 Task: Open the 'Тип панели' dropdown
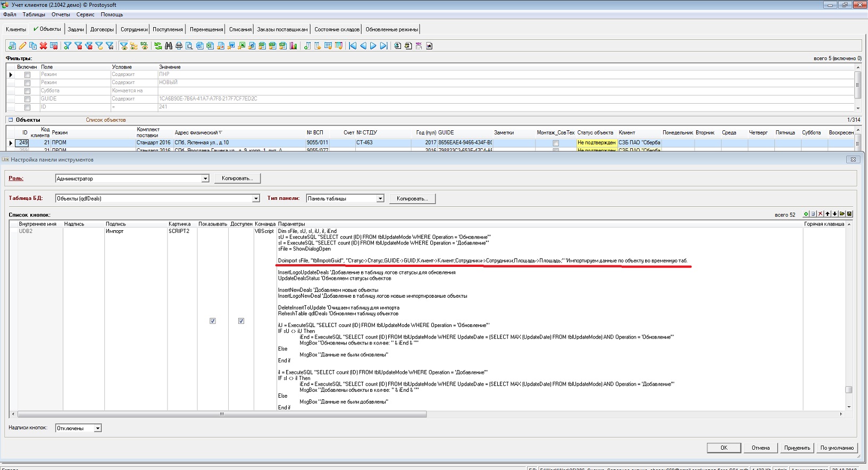[x=380, y=199]
